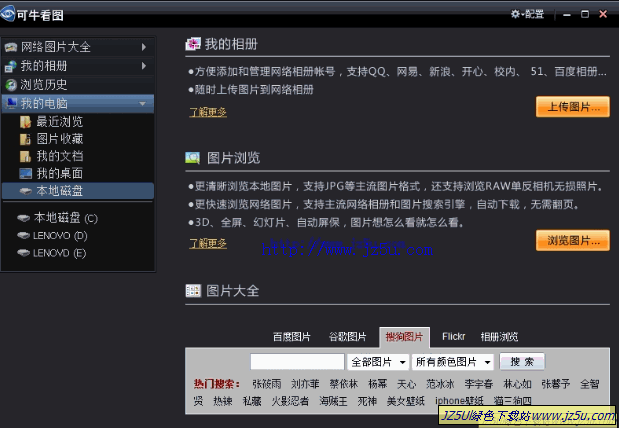Click the LENOVO (E) drive icon
This screenshot has width=619, height=428.
tap(23, 253)
